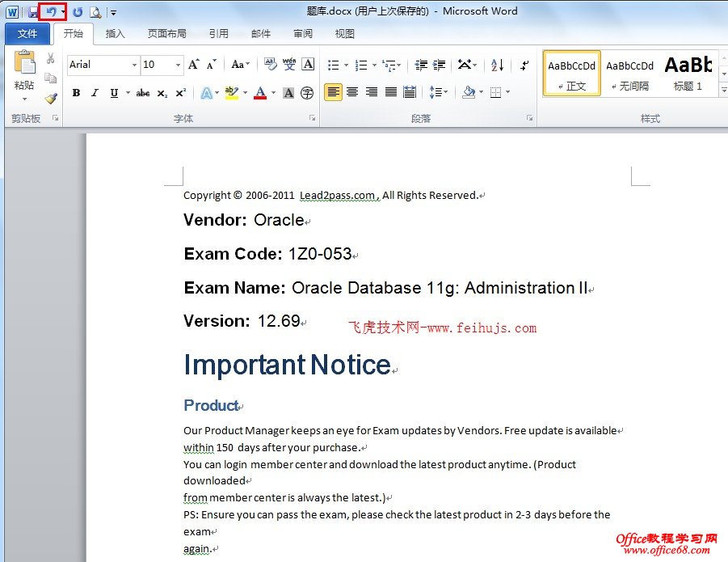Viewport: 728px width, 562px height.
Task: Switch to the 视图 (View) tab
Action: [x=344, y=33]
